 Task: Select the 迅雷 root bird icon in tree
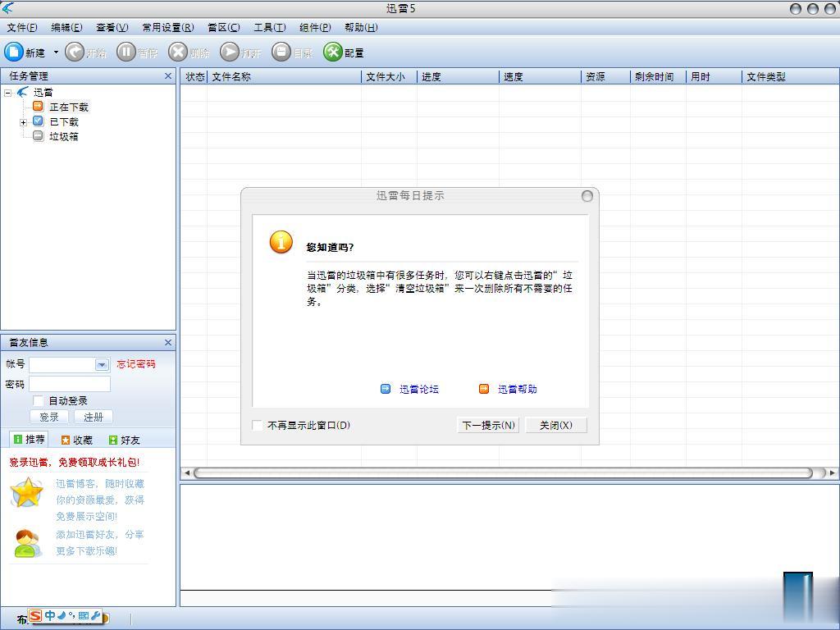[x=22, y=92]
